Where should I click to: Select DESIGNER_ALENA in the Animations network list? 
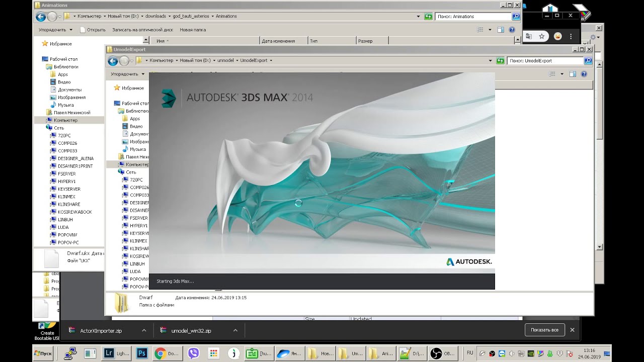click(75, 158)
